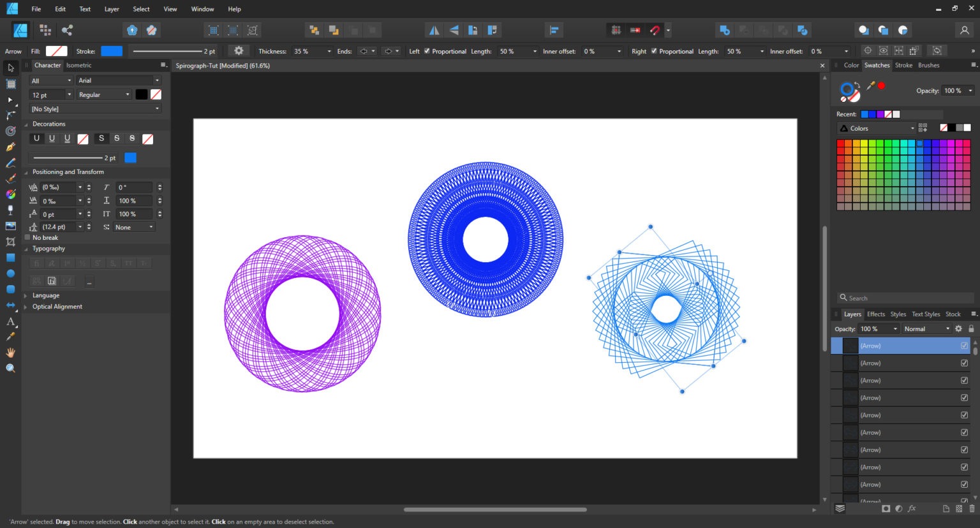Open the Zoom tool
This screenshot has height=528, width=980.
10,368
